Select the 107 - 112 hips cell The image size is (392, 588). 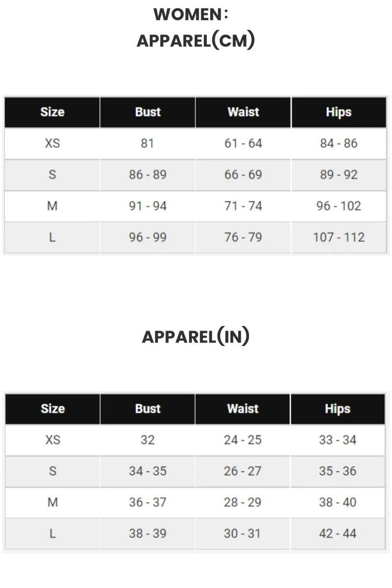[339, 238]
